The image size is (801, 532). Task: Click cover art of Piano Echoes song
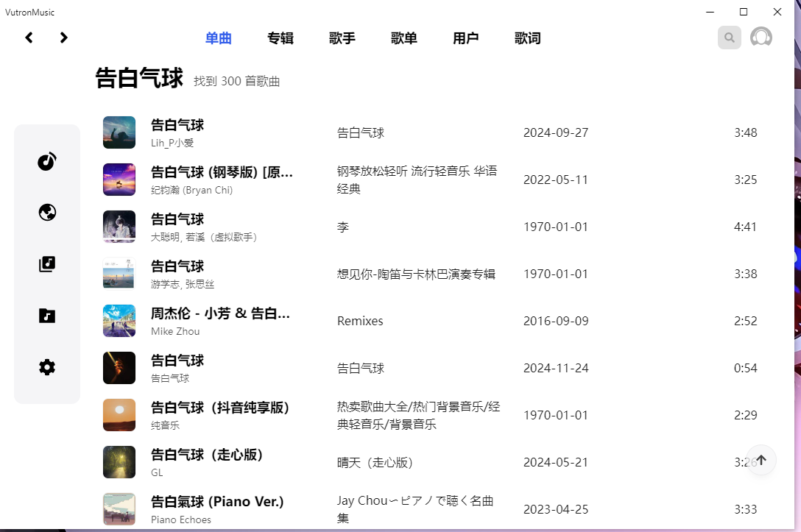point(119,509)
